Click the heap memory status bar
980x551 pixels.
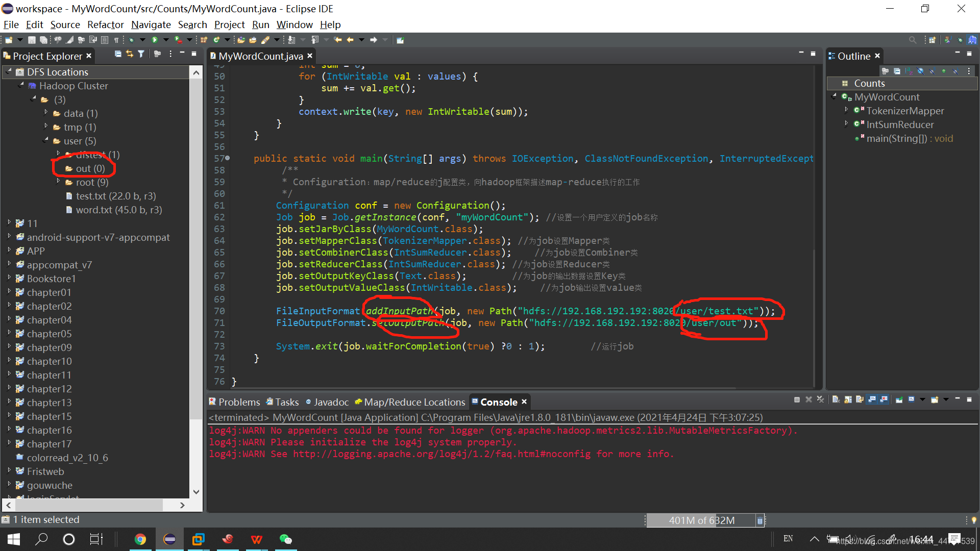pos(701,520)
